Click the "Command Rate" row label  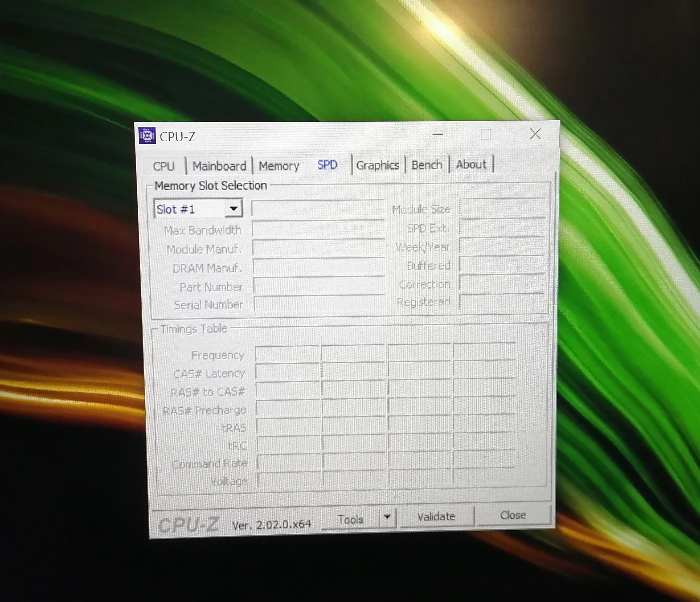coord(210,464)
